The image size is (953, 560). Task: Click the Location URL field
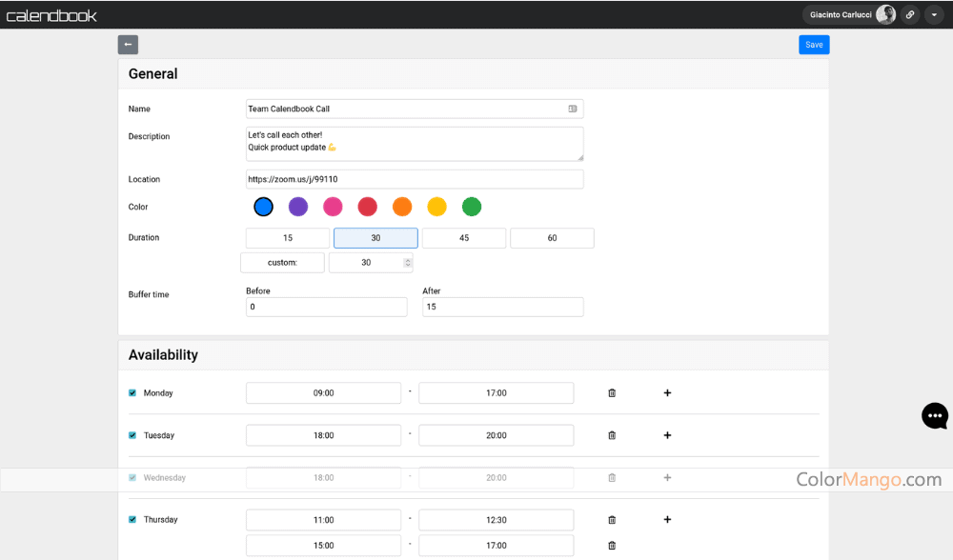click(x=415, y=179)
